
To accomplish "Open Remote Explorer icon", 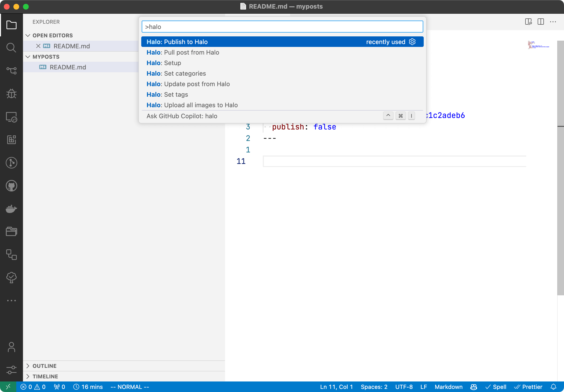I will coord(11,117).
